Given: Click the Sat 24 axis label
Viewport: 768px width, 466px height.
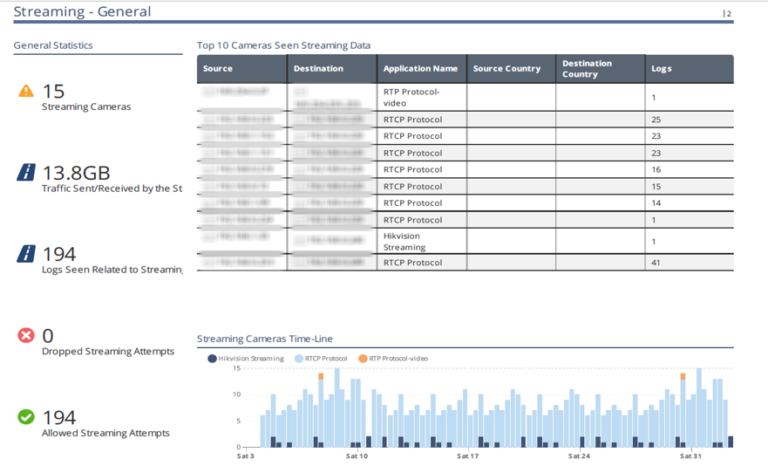Looking at the screenshot, I should click(x=579, y=456).
